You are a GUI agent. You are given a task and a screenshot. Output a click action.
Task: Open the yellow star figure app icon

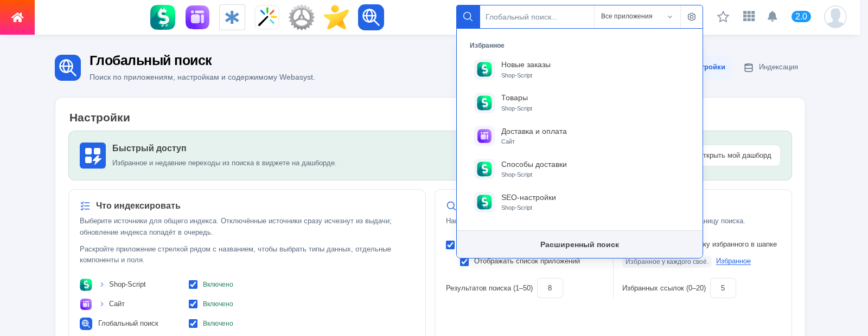tap(336, 17)
